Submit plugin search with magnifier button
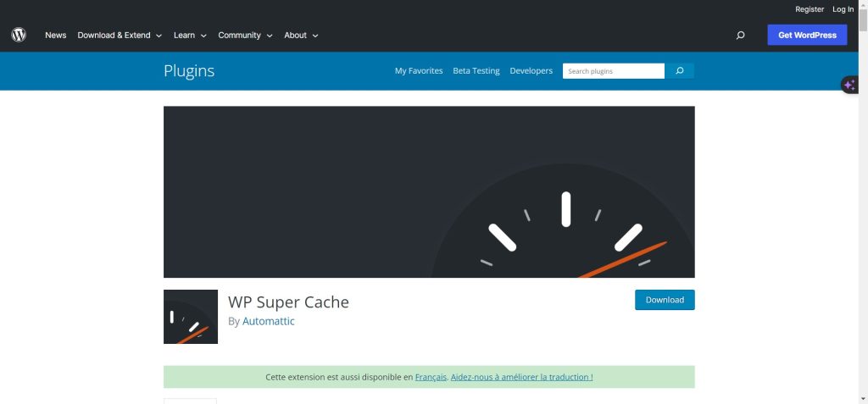The image size is (868, 404). [679, 71]
